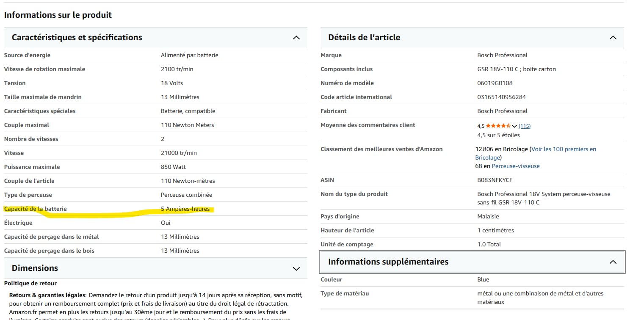Image resolution: width=644 pixels, height=320 pixels.
Task: Open the Perceuse-visseuse category link
Action: pyautogui.click(x=516, y=166)
